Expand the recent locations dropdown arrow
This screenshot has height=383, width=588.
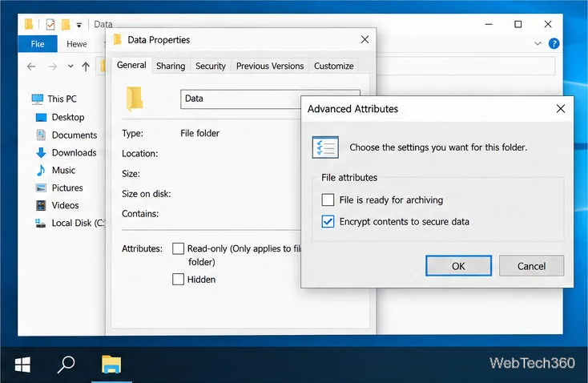click(70, 67)
